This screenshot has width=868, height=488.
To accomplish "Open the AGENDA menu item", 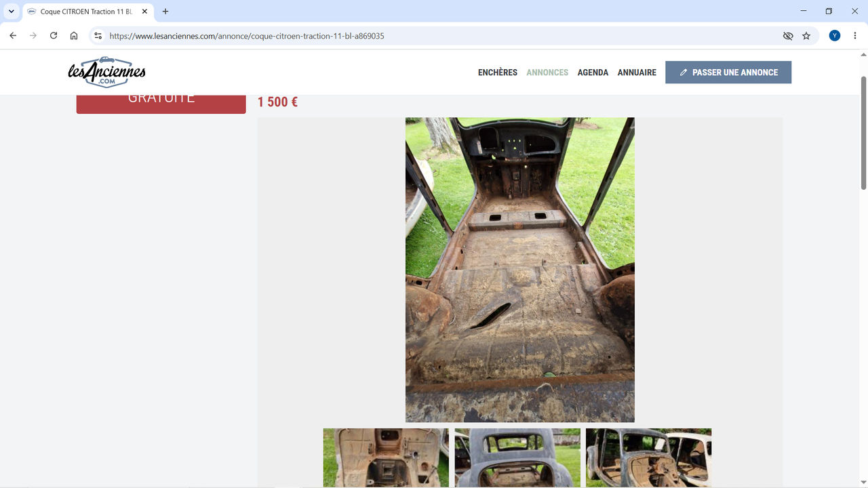I will click(593, 73).
